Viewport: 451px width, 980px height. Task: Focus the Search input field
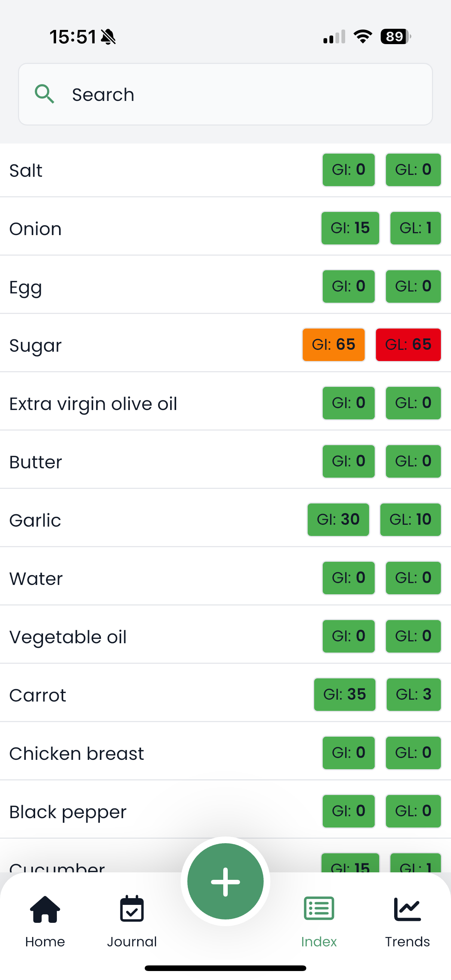click(243, 94)
